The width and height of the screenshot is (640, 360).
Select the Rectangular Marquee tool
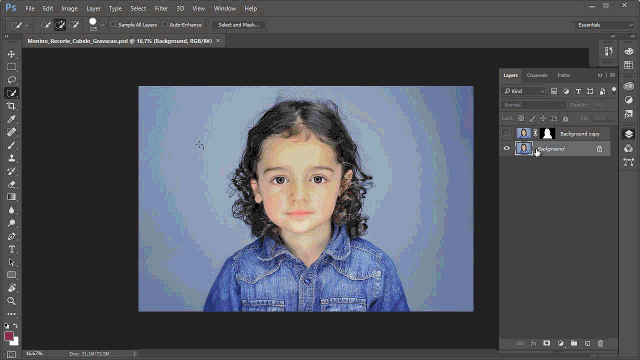[11, 67]
